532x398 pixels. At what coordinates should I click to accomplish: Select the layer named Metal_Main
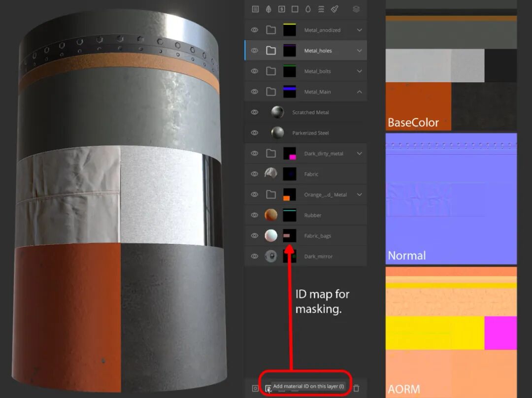click(x=317, y=92)
